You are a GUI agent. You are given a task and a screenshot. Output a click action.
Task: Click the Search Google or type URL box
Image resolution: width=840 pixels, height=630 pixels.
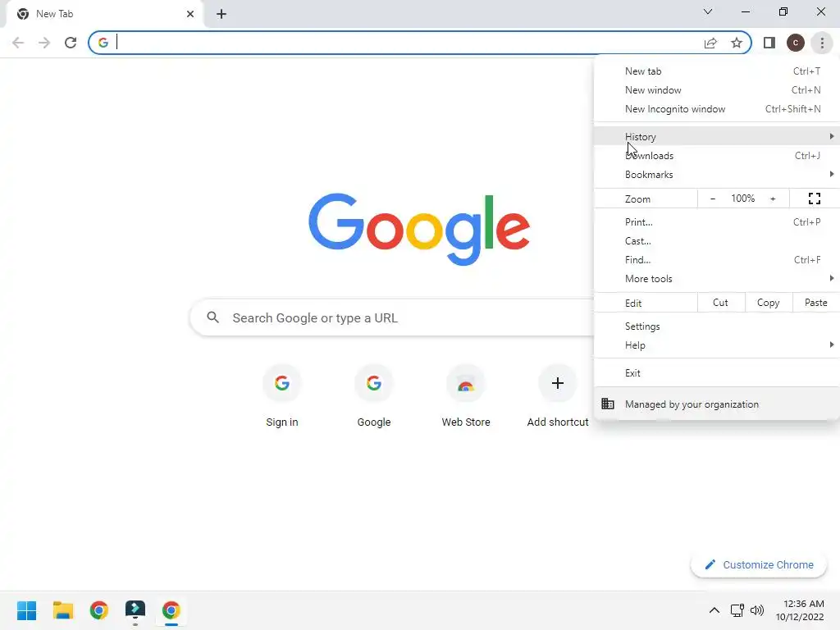click(392, 317)
